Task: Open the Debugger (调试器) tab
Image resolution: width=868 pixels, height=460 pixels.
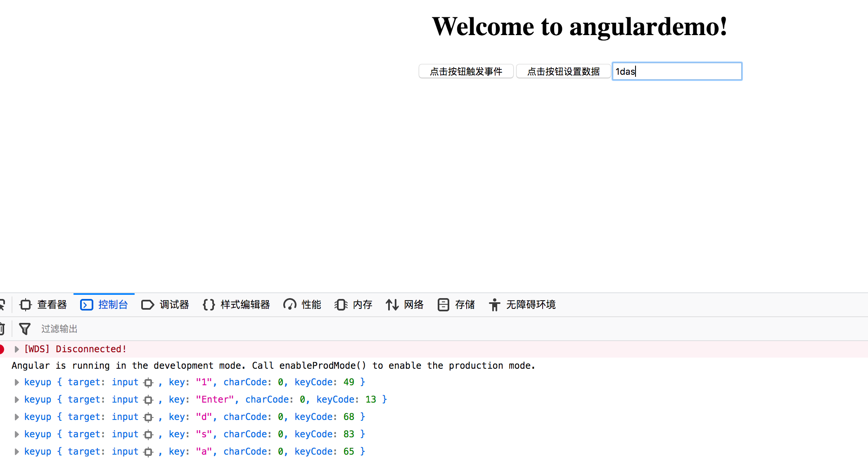Action: (x=165, y=305)
